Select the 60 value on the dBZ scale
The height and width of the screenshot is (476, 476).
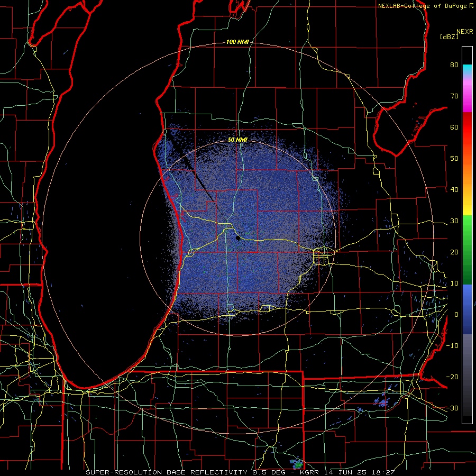pyautogui.click(x=454, y=127)
